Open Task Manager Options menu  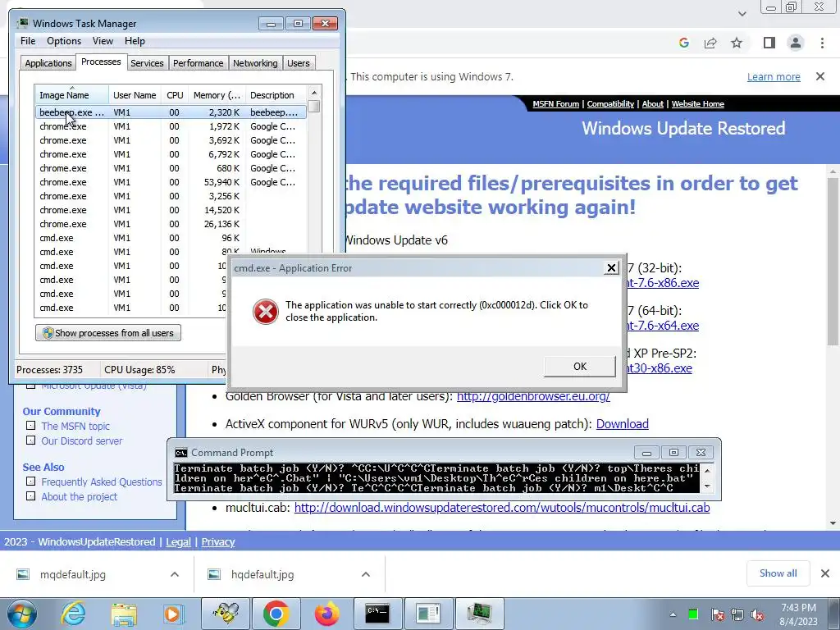pos(64,41)
